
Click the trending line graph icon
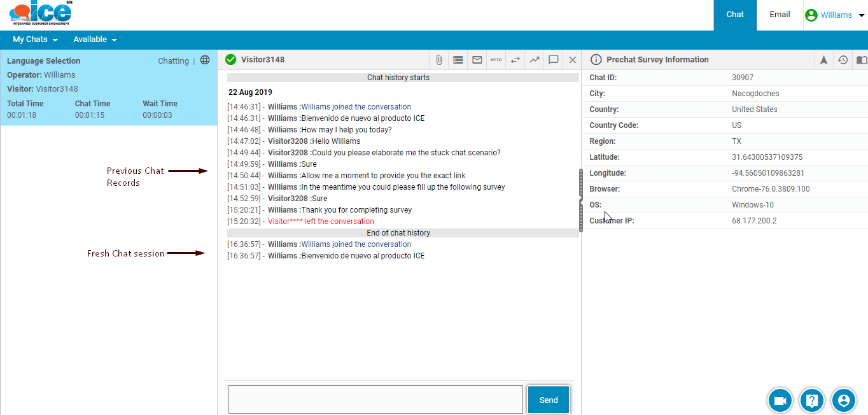tap(534, 60)
